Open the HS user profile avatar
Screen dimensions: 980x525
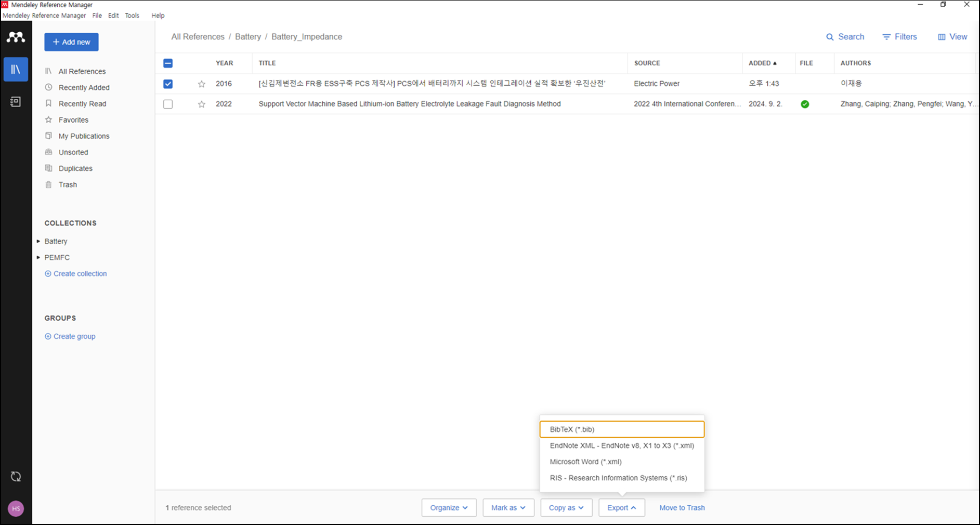click(16, 508)
